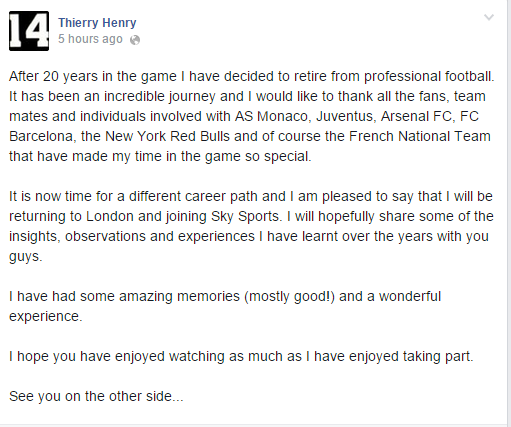Click the 'New York Red Bulls' text
511x427 pixels.
click(x=167, y=136)
